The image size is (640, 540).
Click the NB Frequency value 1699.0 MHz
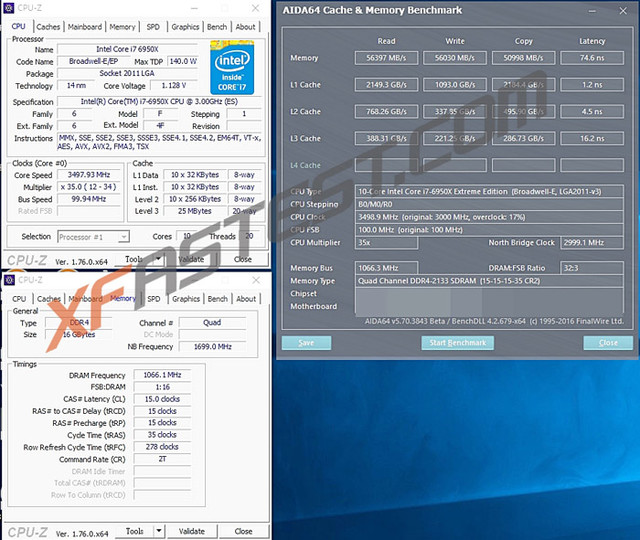pos(213,347)
